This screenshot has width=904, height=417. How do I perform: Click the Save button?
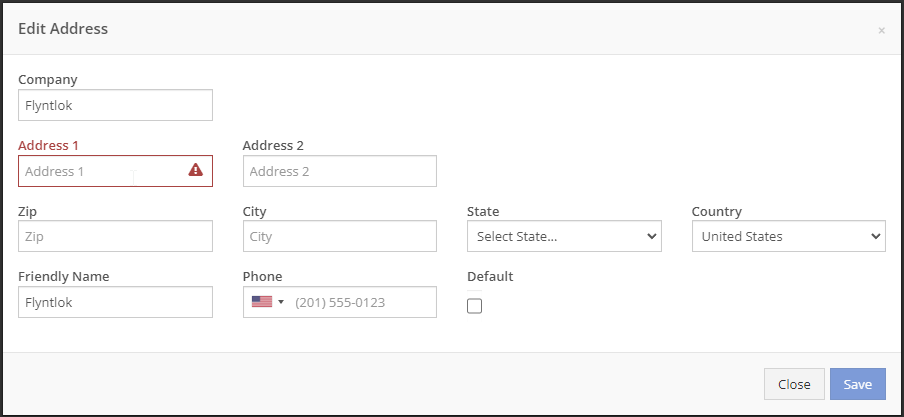(x=857, y=384)
